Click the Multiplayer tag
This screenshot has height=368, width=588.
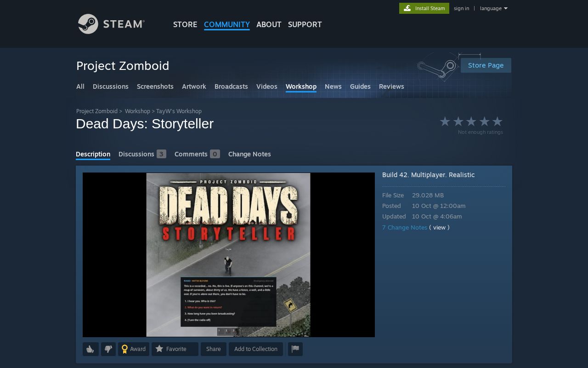[428, 175]
